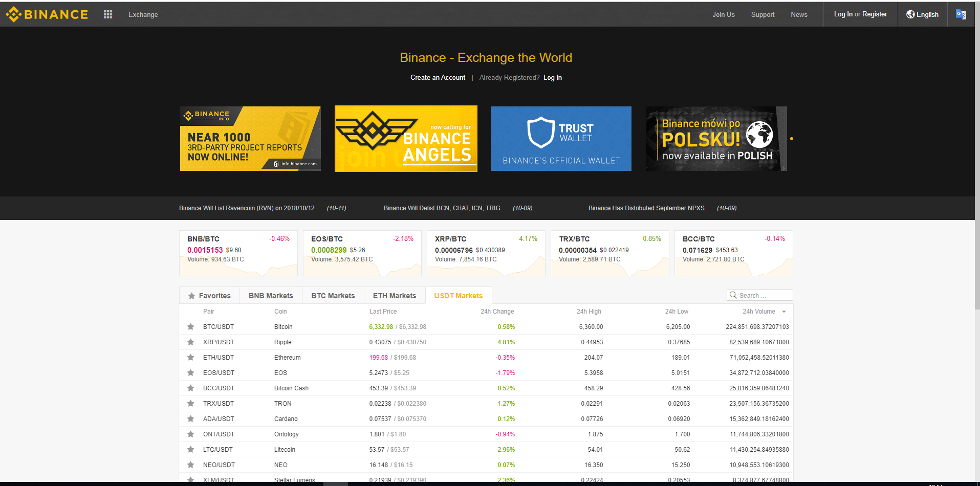Viewport: 980px width, 486px height.
Task: Select the Cardano coin row
Action: point(486,419)
